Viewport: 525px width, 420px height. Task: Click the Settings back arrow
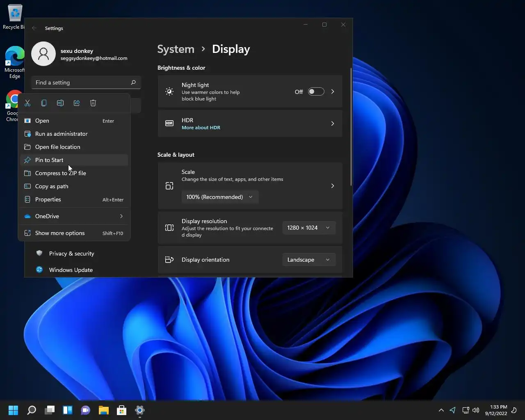pos(34,28)
